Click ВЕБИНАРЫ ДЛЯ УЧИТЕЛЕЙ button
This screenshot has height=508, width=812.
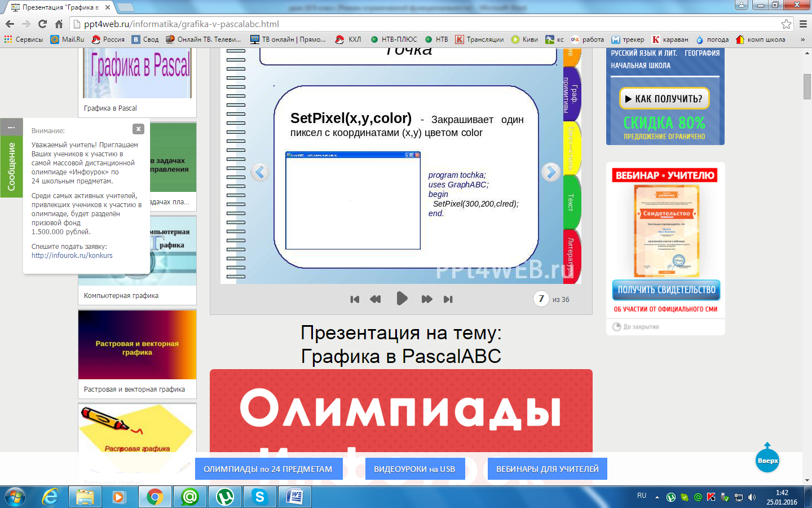[548, 468]
